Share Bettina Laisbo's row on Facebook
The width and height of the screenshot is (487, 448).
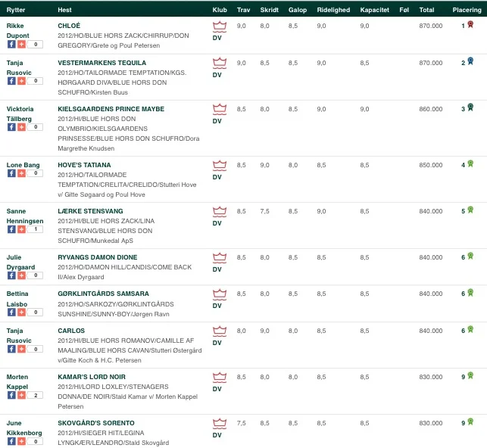(x=11, y=312)
